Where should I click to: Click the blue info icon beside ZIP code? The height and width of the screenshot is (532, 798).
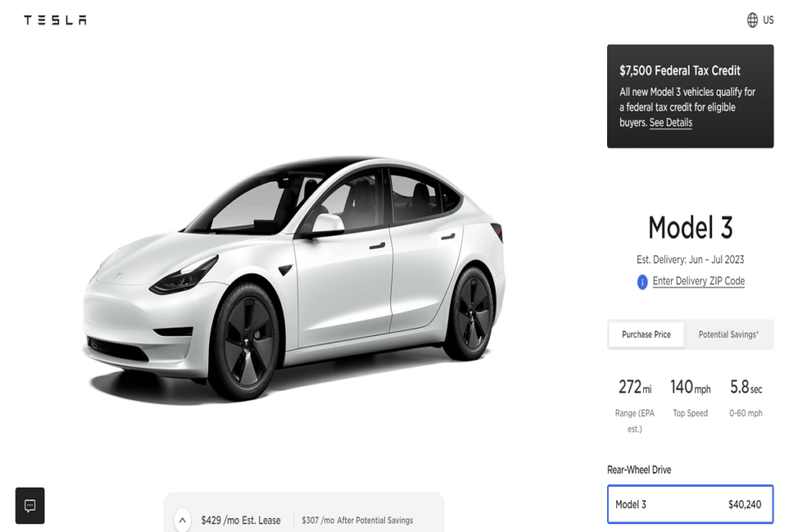click(x=642, y=282)
